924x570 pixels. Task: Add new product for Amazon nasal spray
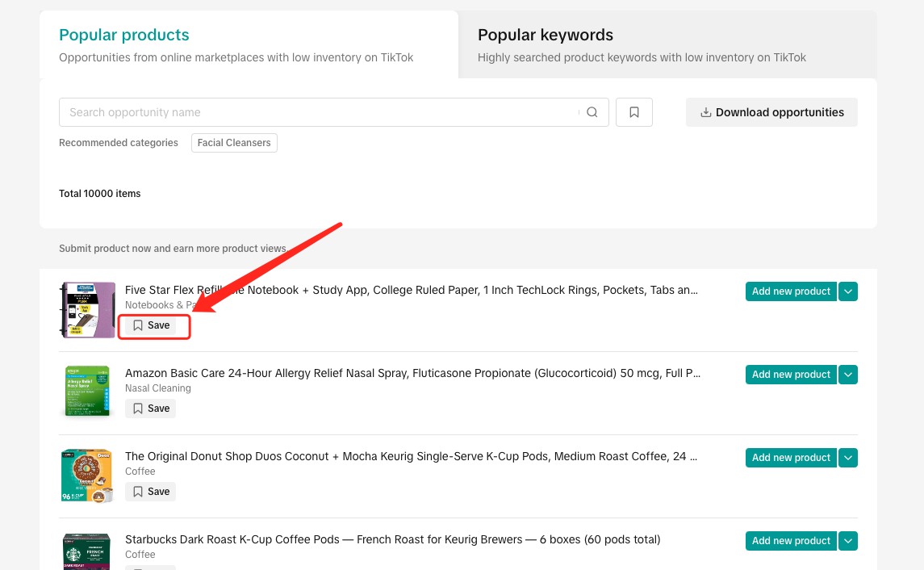(791, 375)
